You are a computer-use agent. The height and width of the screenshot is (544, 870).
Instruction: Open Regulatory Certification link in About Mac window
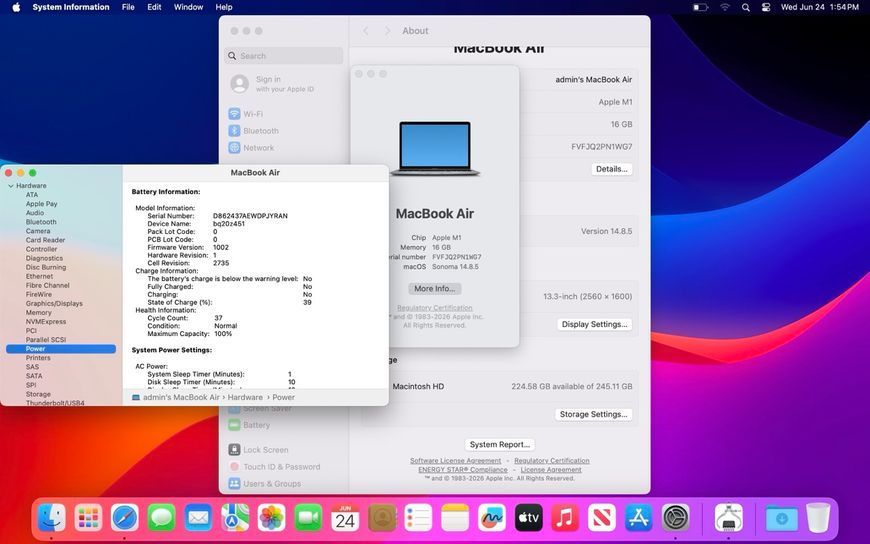(434, 308)
